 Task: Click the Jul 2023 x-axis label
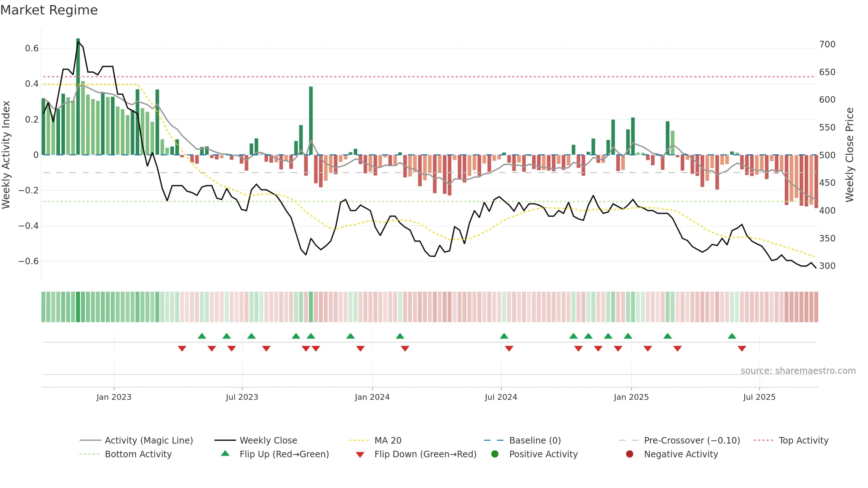click(242, 397)
